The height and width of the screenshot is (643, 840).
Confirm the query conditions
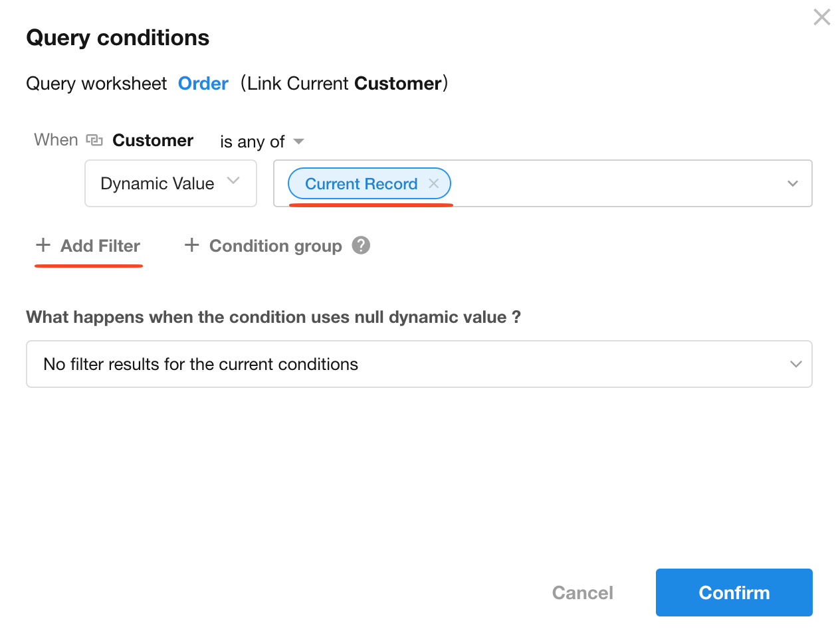[x=734, y=593]
